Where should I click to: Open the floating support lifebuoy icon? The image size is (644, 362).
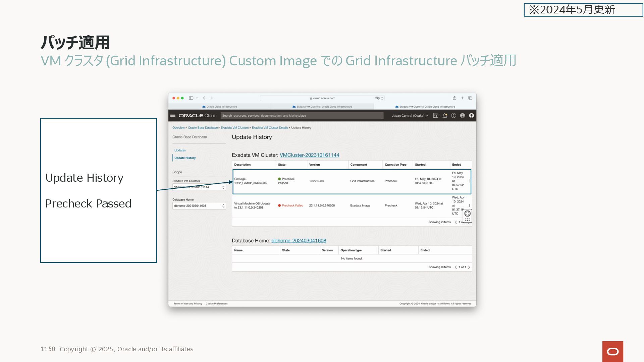click(467, 214)
